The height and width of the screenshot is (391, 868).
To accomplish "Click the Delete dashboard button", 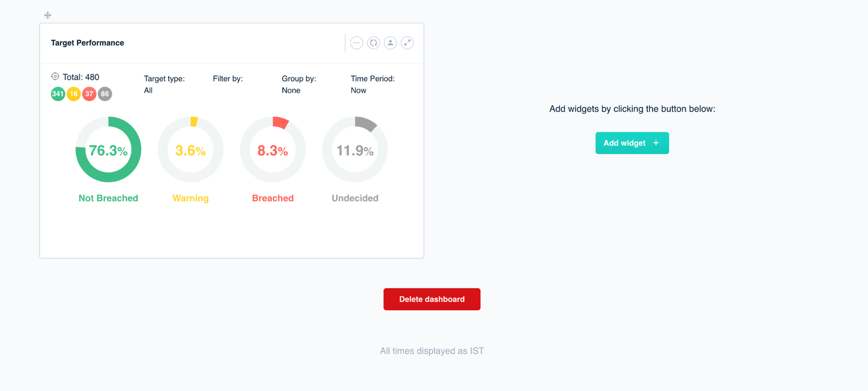I will click(x=432, y=299).
